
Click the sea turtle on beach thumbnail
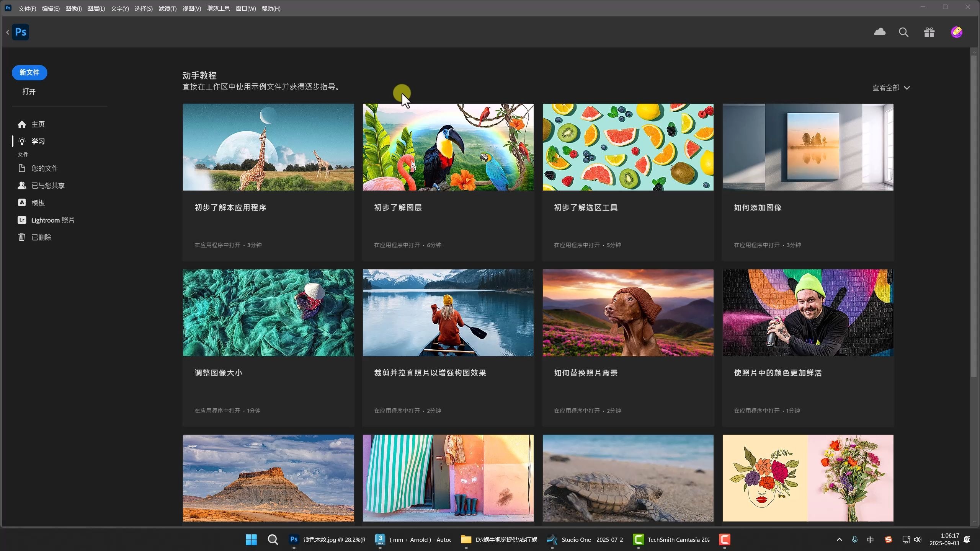(x=628, y=478)
